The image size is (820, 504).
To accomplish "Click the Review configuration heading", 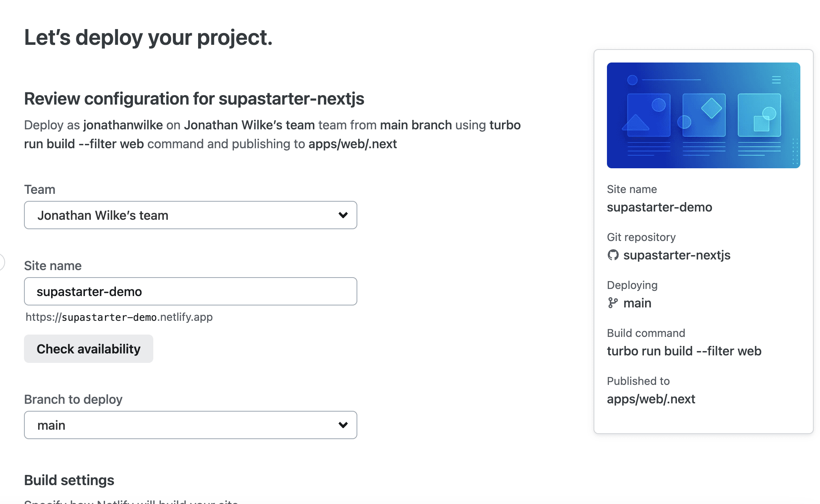I will (194, 99).
